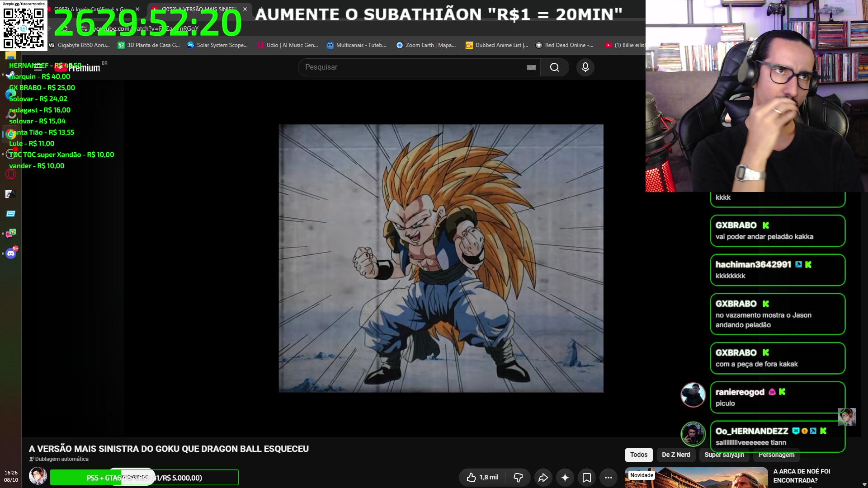Open the Zoom Earth bookmark

point(426,45)
